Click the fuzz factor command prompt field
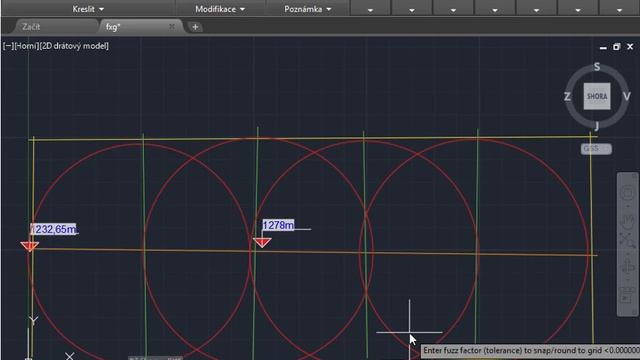Viewport: 640px width, 360px height. point(530,351)
